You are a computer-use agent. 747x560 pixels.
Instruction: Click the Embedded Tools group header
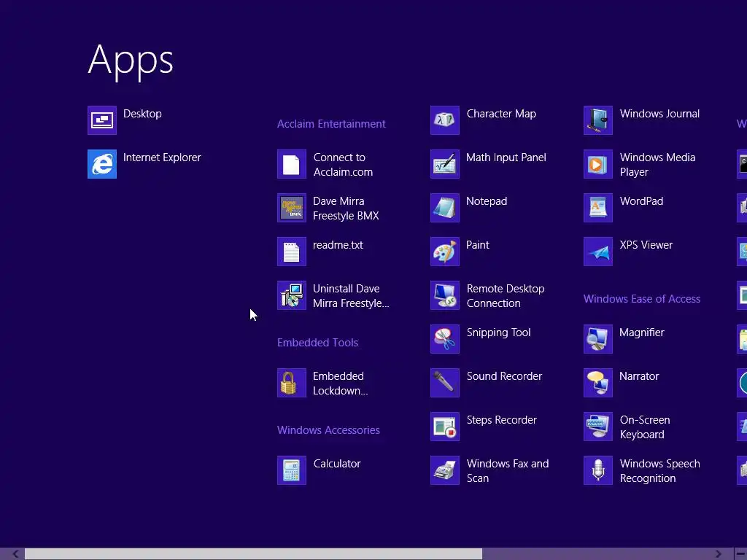pos(318,343)
